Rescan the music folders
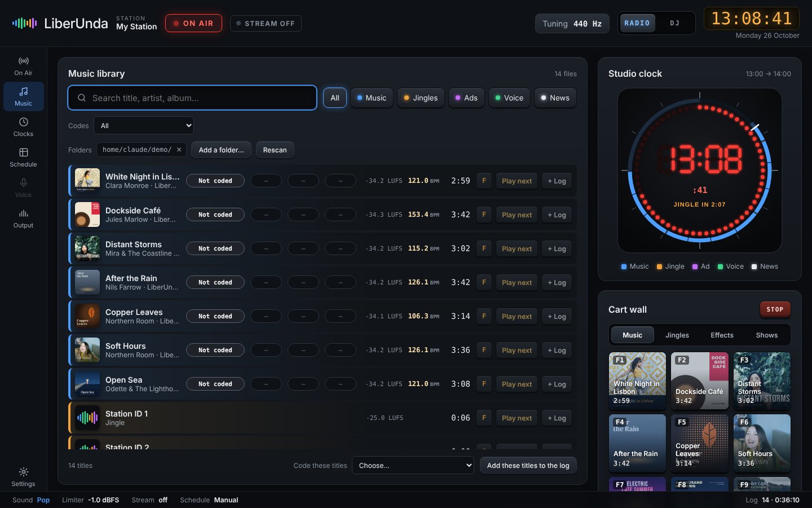Viewport: 812px width, 508px height. click(x=275, y=150)
